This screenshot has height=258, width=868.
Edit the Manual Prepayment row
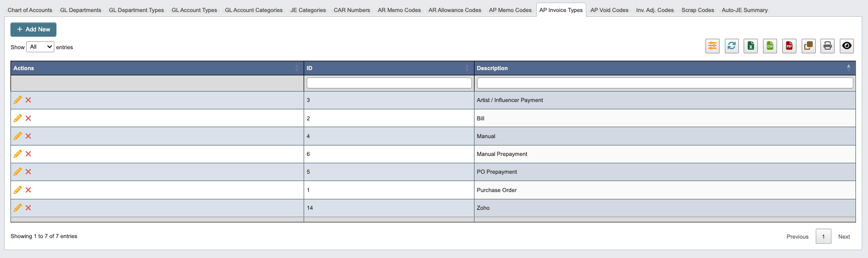18,154
